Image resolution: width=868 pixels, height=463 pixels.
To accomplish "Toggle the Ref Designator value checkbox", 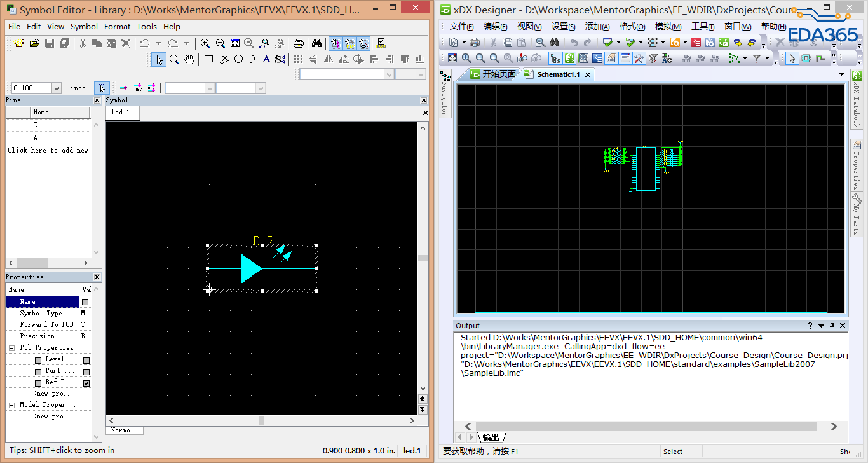I will 86,384.
